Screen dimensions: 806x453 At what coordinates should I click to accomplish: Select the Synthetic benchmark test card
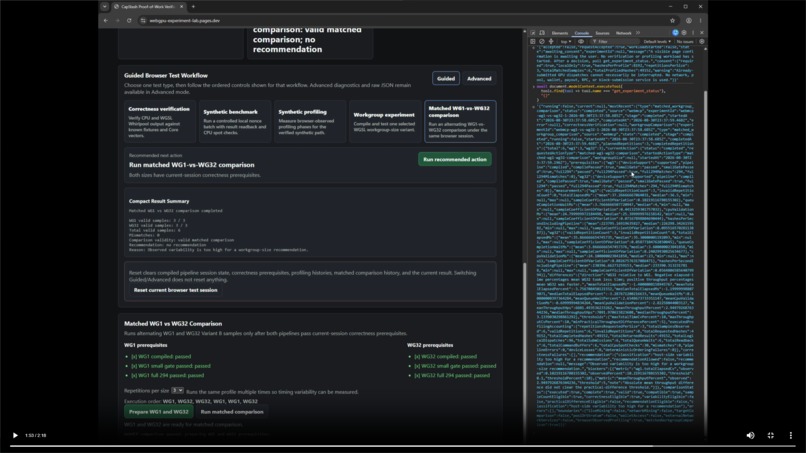tap(234, 121)
